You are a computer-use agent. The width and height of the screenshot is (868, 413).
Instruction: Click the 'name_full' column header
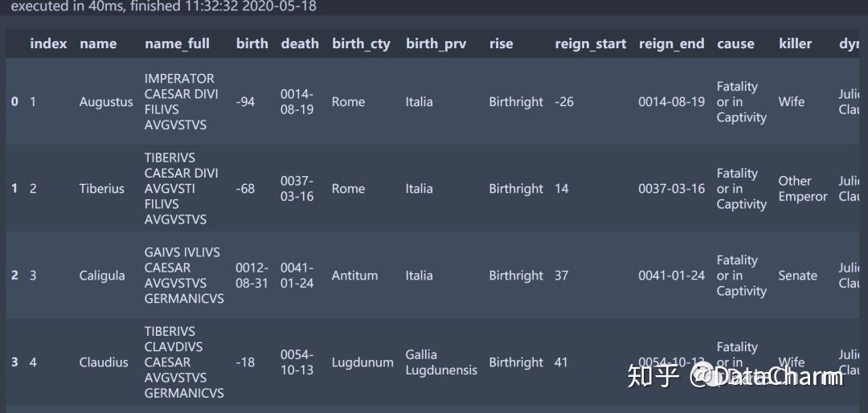coord(177,43)
